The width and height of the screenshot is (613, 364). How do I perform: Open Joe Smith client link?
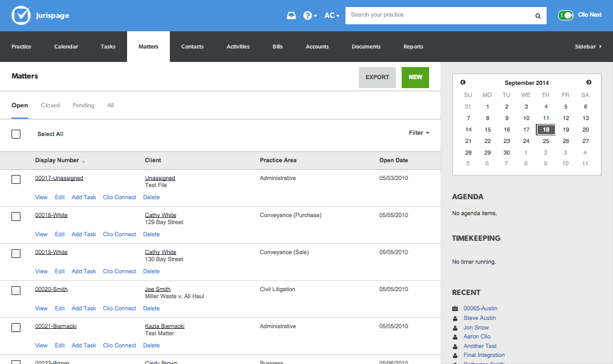point(158,289)
